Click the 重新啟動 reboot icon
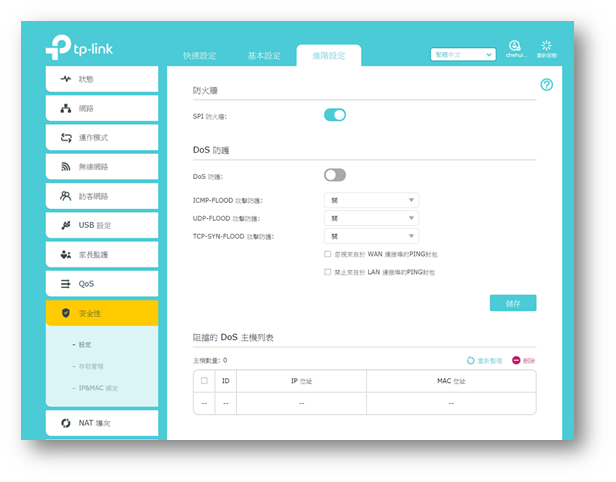This screenshot has height=482, width=616. 545,48
